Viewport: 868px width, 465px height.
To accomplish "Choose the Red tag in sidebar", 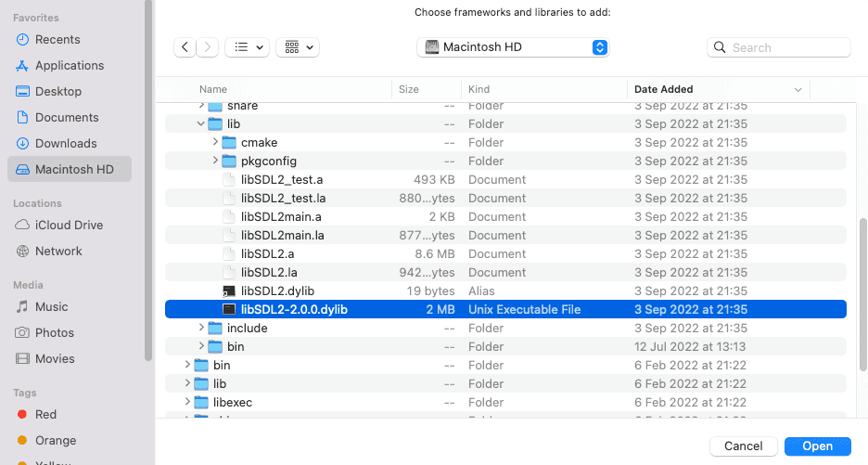I will (45, 415).
